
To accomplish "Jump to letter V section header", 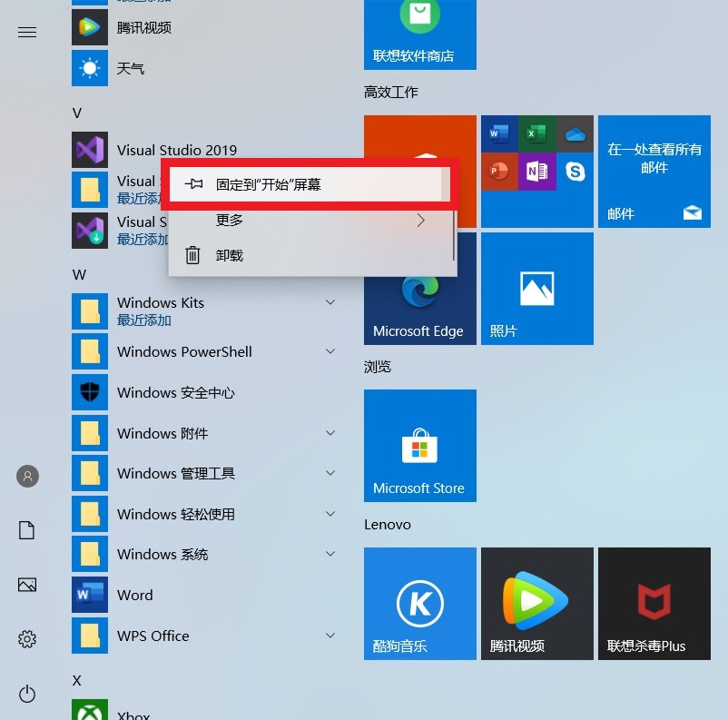I will pos(77,113).
